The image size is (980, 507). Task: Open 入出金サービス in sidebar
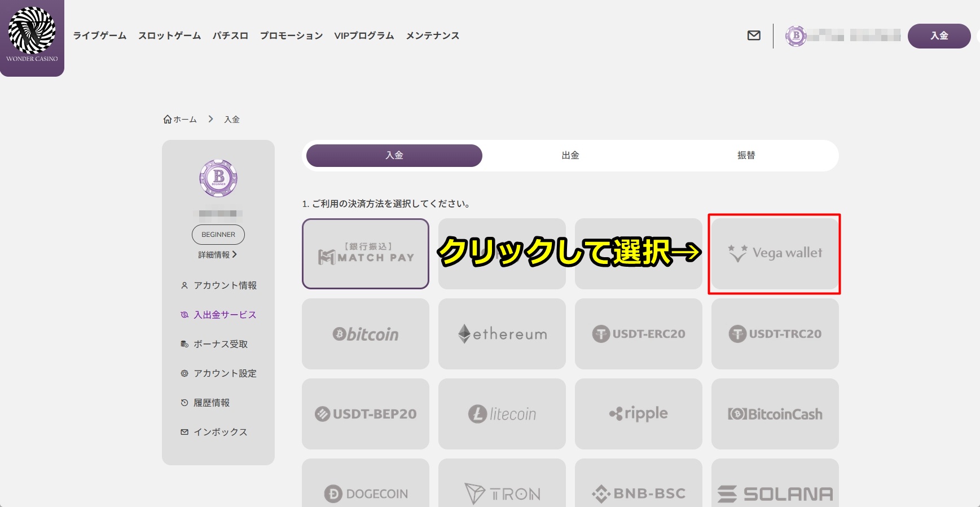218,315
